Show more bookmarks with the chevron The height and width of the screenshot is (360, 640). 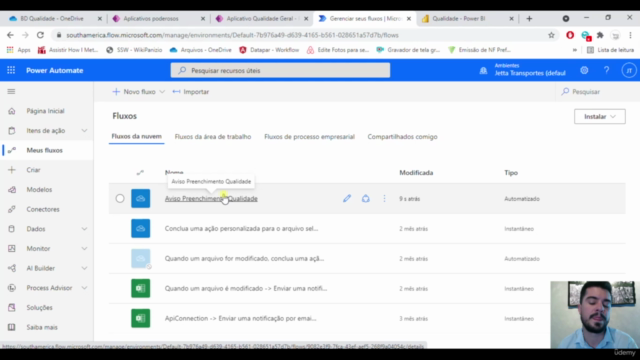click(574, 50)
